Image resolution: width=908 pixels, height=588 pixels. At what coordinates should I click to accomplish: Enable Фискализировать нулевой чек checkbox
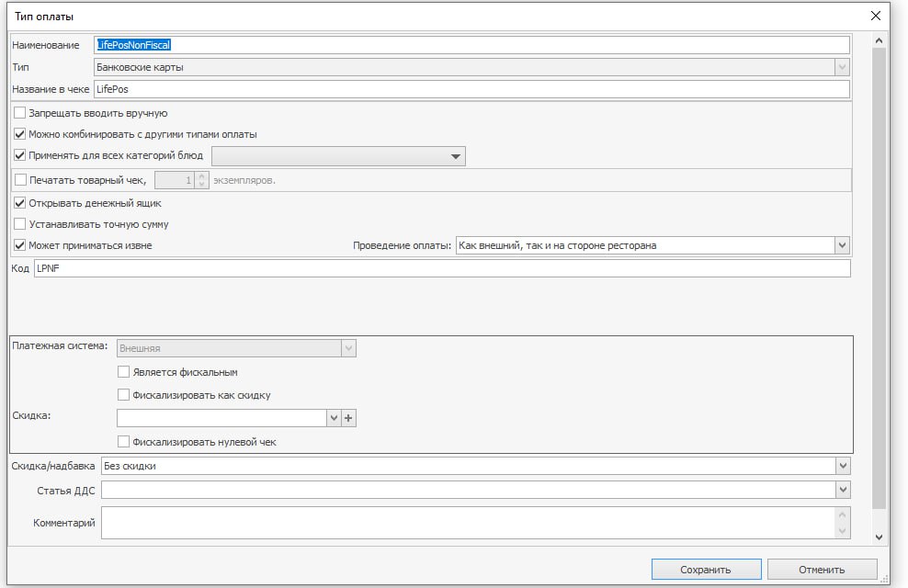123,442
